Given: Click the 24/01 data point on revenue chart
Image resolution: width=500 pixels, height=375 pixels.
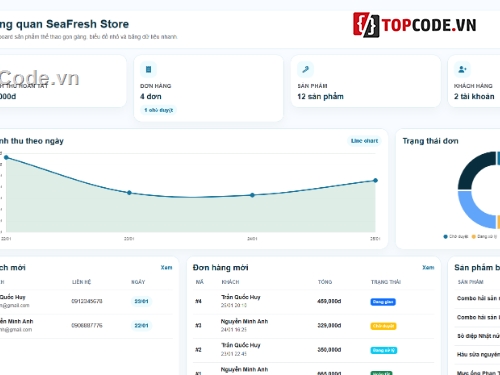Looking at the screenshot, I should [x=252, y=195].
